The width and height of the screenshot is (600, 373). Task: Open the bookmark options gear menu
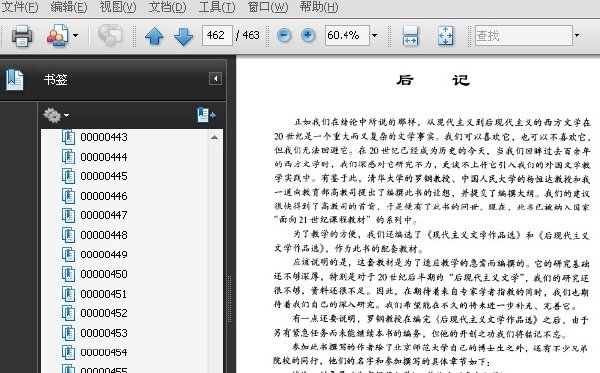pyautogui.click(x=56, y=115)
